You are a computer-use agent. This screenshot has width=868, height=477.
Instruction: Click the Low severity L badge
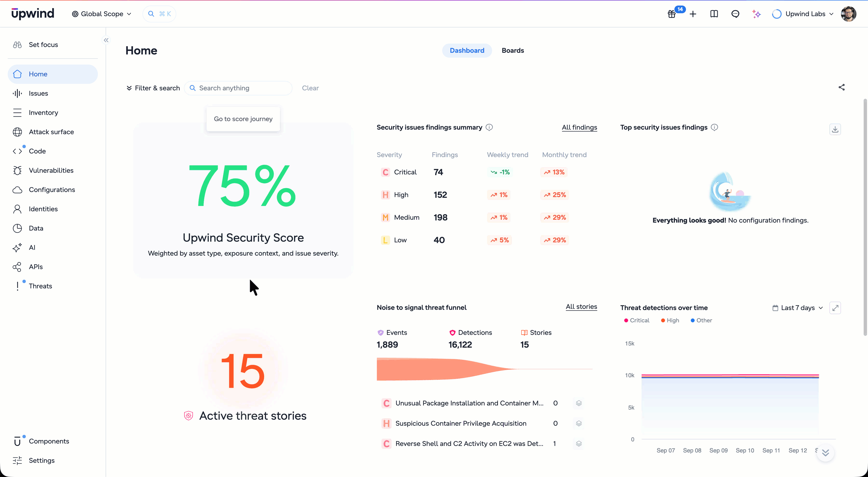[386, 240]
